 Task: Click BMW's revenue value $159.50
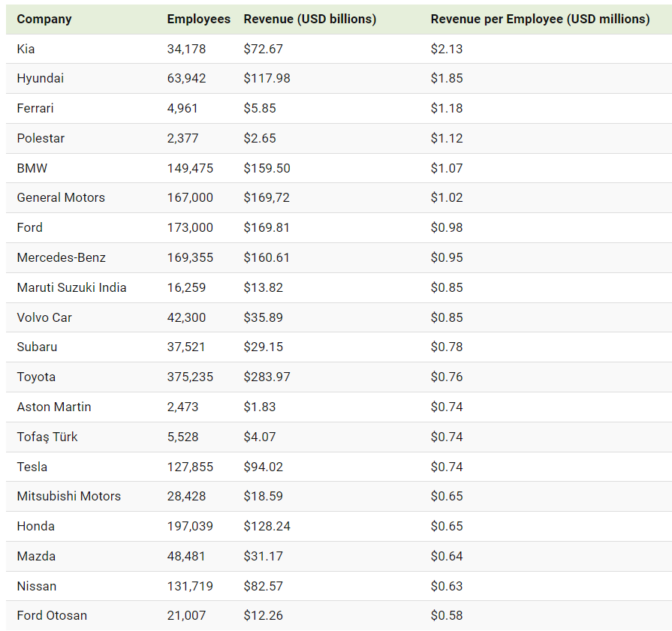coord(267,168)
